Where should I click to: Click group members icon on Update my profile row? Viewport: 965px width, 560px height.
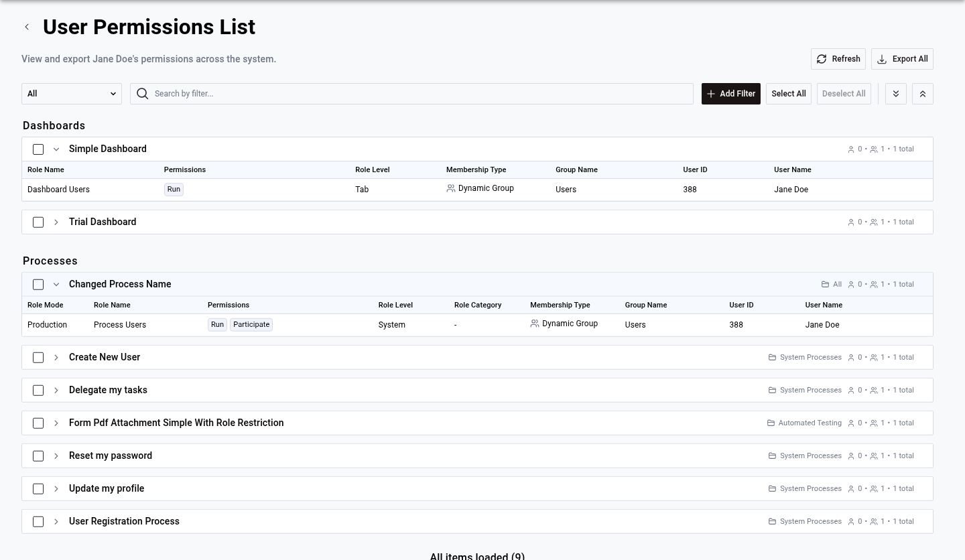click(874, 488)
